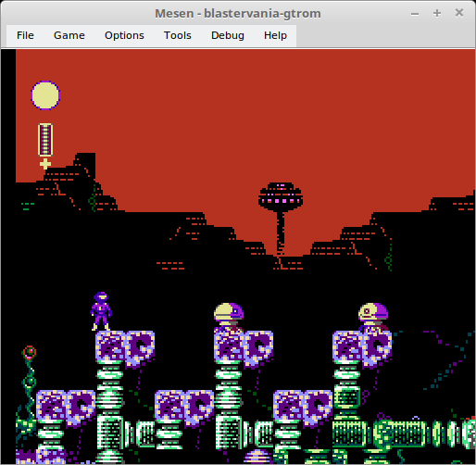Click the red flower bud on vine
Screen dimensions: 476x465
30,353
